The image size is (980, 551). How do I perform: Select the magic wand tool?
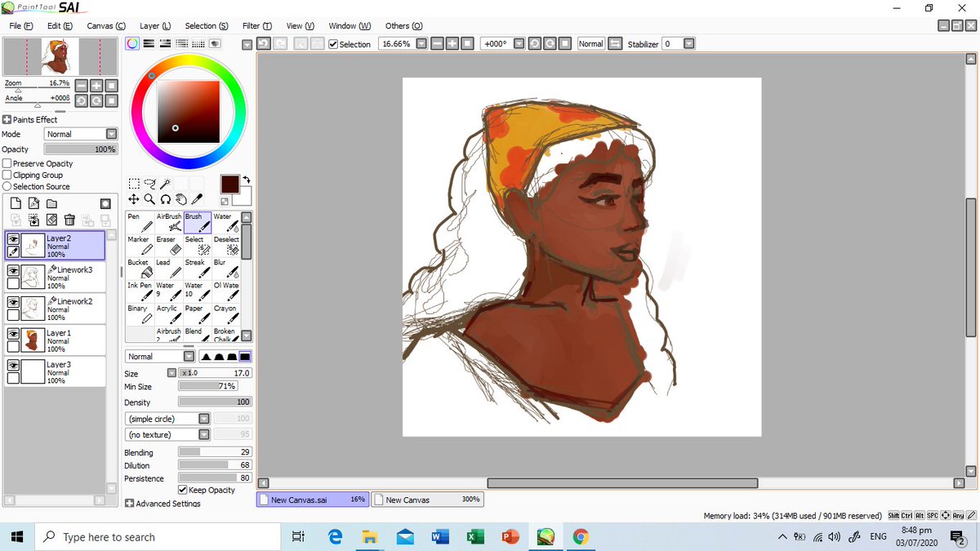tap(165, 184)
